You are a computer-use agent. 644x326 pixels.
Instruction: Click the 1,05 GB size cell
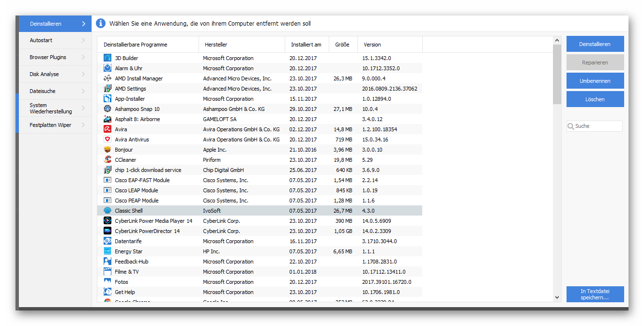343,231
